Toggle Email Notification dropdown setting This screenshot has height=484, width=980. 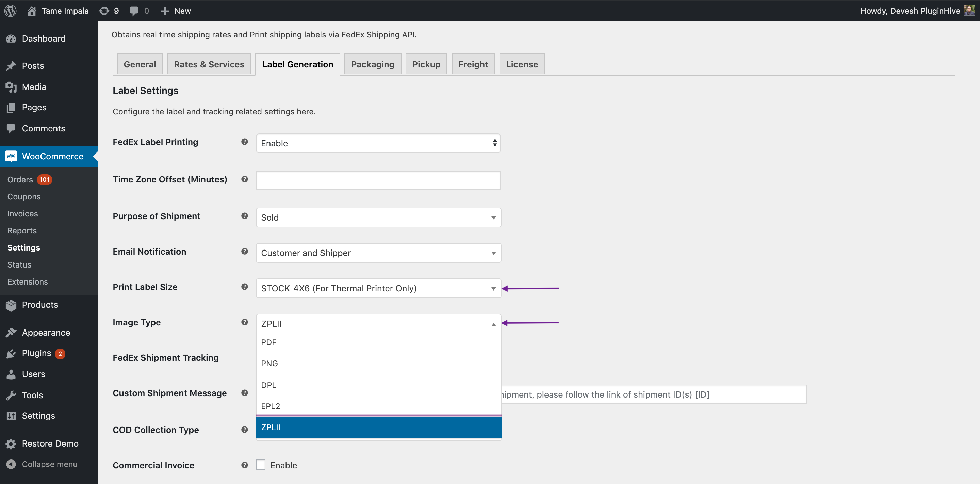[493, 253]
